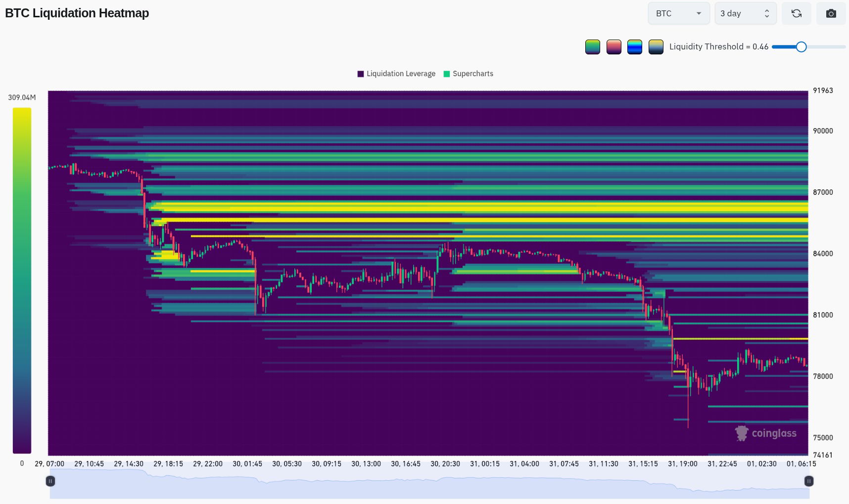Take a chart snapshot with the camera icon
The width and height of the screenshot is (849, 504).
pyautogui.click(x=831, y=13)
